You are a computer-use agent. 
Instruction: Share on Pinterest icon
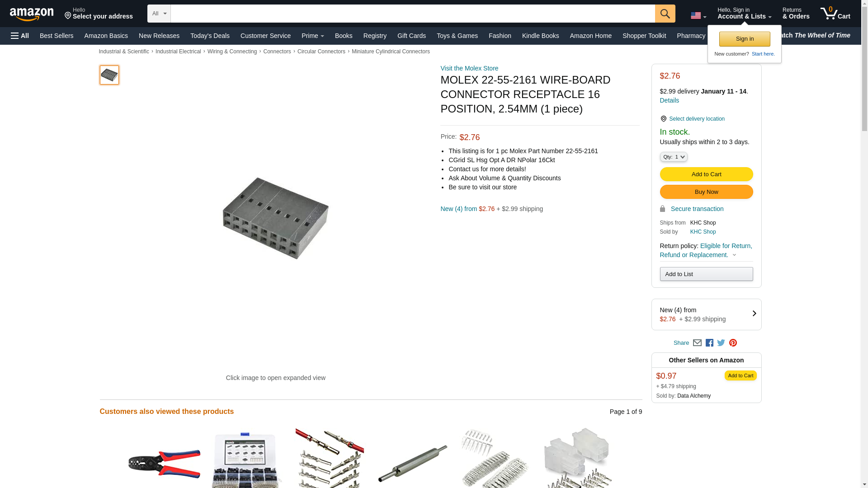coord(733,343)
